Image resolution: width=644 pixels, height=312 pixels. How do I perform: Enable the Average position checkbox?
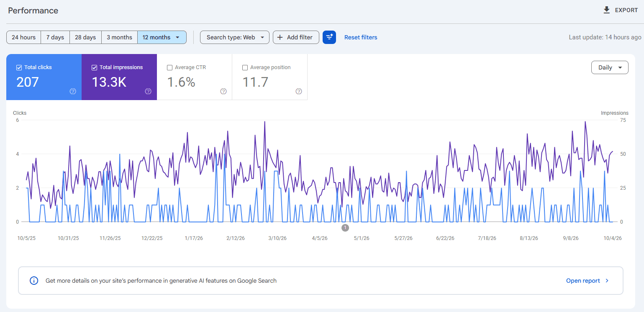[245, 67]
